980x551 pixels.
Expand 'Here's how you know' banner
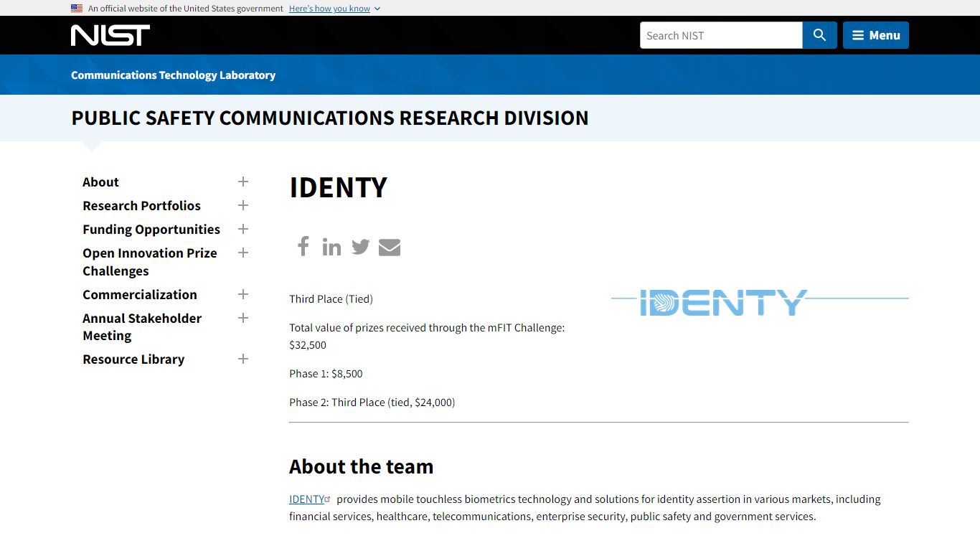pos(335,9)
